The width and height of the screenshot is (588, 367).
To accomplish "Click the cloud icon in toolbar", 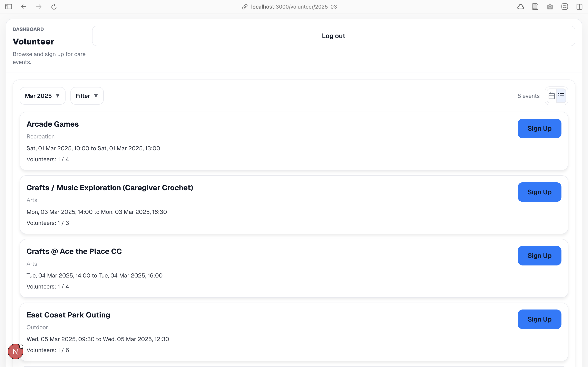I will pos(520,7).
